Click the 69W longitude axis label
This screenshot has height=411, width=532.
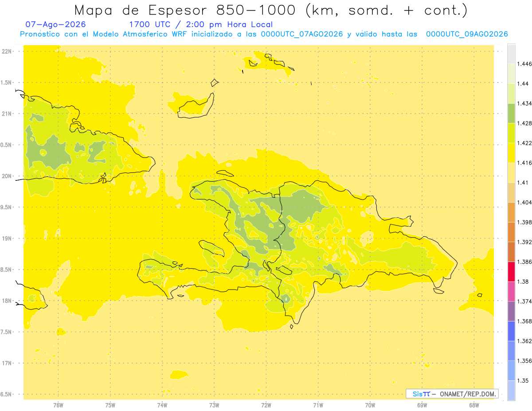422,405
